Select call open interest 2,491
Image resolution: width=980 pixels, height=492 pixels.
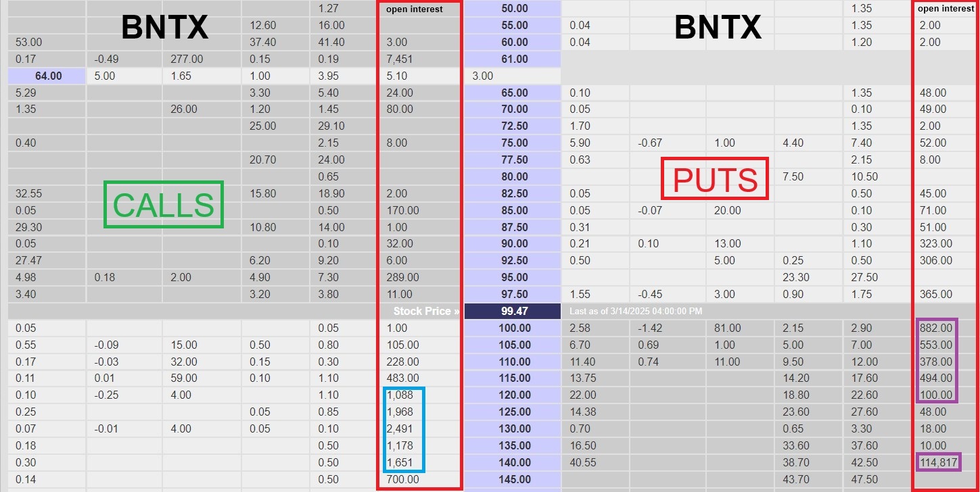pyautogui.click(x=400, y=428)
